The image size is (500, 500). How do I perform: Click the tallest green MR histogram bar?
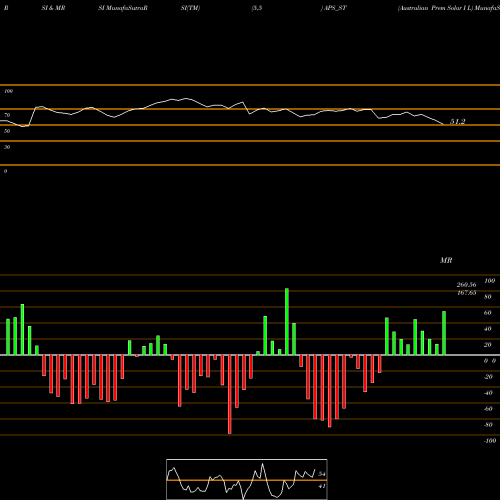tap(287, 322)
